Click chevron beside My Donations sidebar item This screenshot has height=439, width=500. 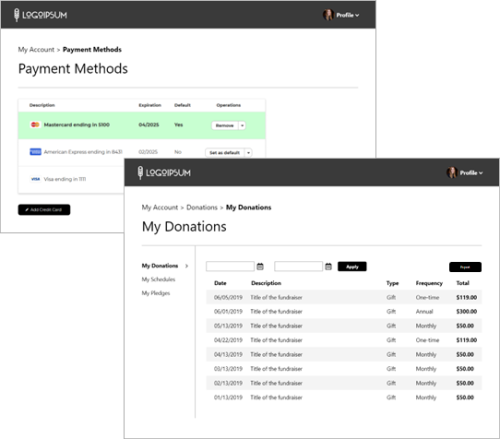[187, 266]
